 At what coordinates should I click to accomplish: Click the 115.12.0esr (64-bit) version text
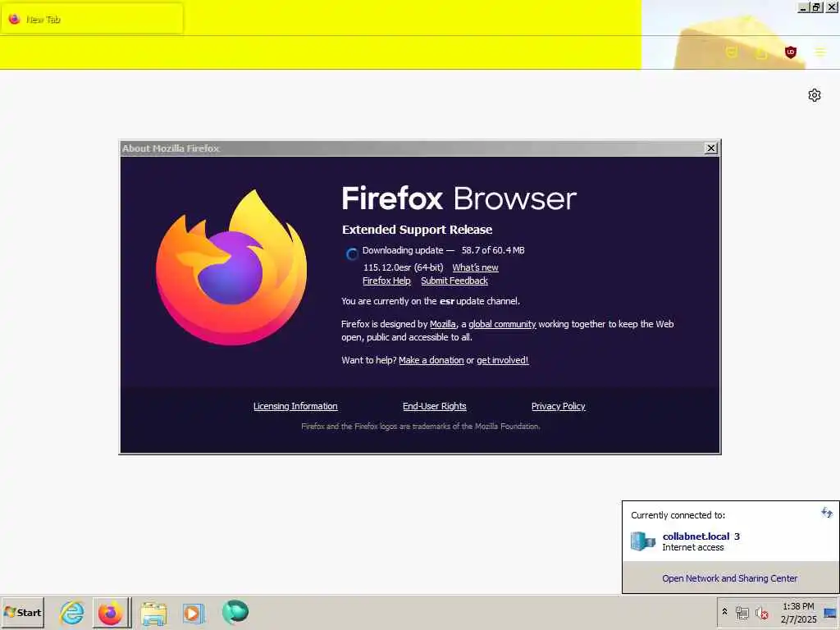pyautogui.click(x=403, y=267)
